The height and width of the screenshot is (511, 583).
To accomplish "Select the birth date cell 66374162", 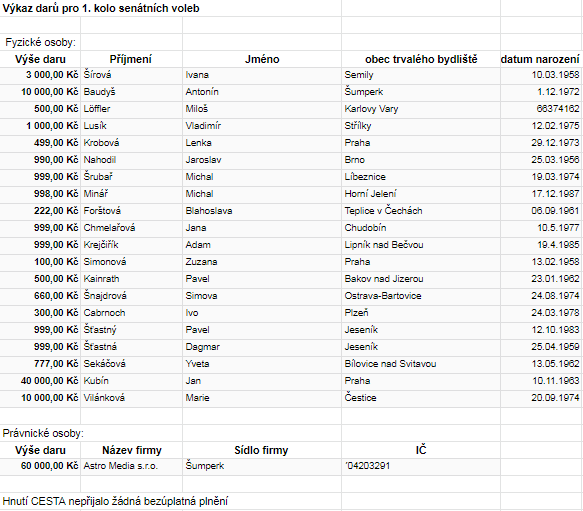I will 541,109.
